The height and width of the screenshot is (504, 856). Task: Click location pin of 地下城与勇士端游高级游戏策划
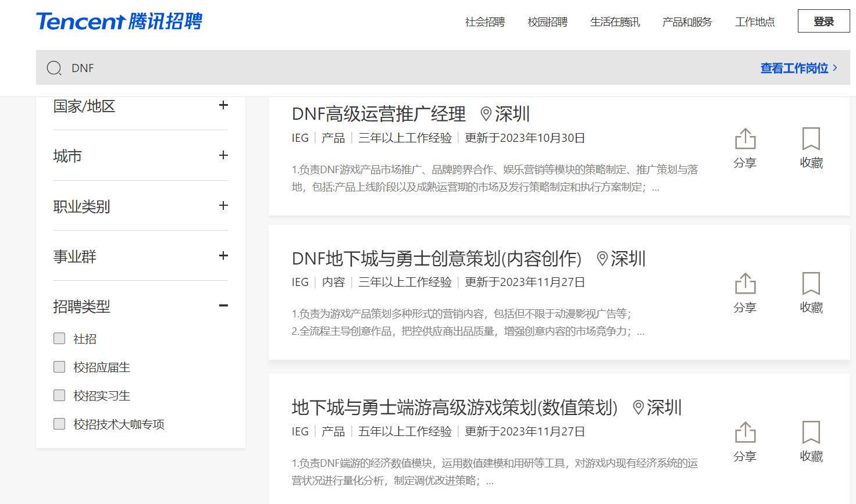638,408
